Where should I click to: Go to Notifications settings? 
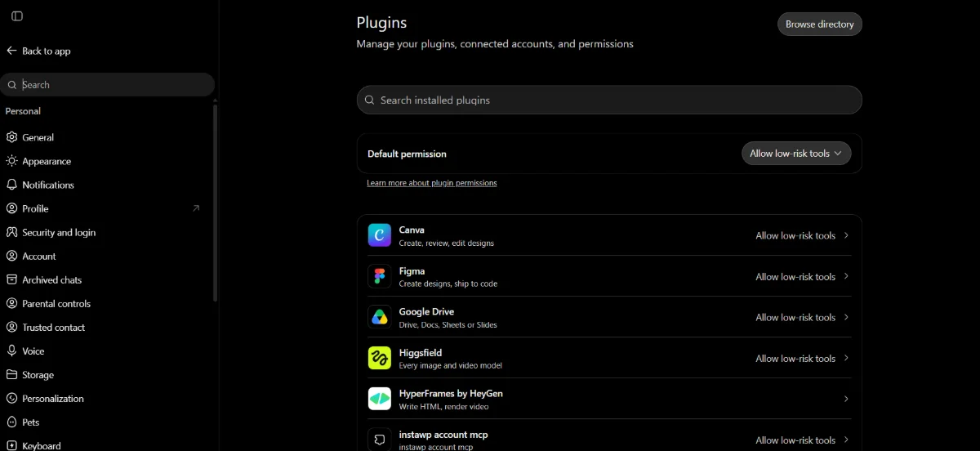pyautogui.click(x=106, y=185)
